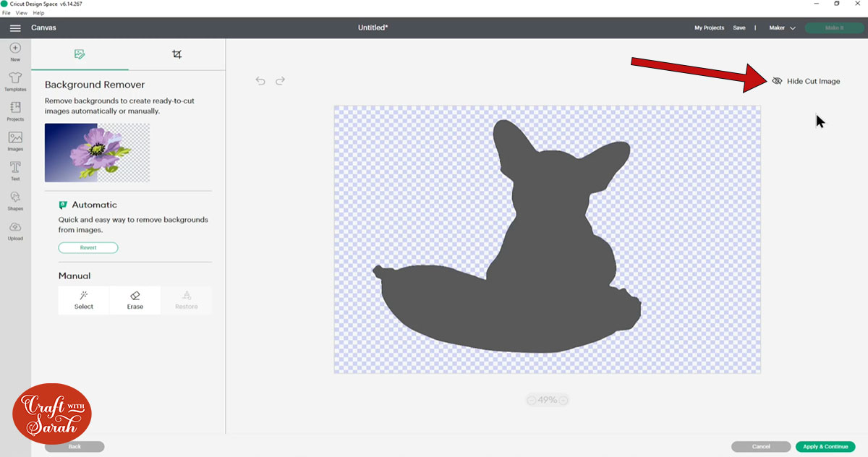This screenshot has height=457, width=868.
Task: Click the Upload icon
Action: pyautogui.click(x=15, y=228)
